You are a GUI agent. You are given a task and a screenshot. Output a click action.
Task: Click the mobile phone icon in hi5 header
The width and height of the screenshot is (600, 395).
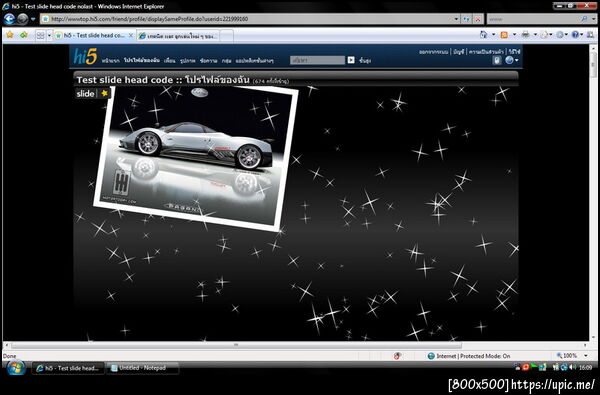point(496,60)
